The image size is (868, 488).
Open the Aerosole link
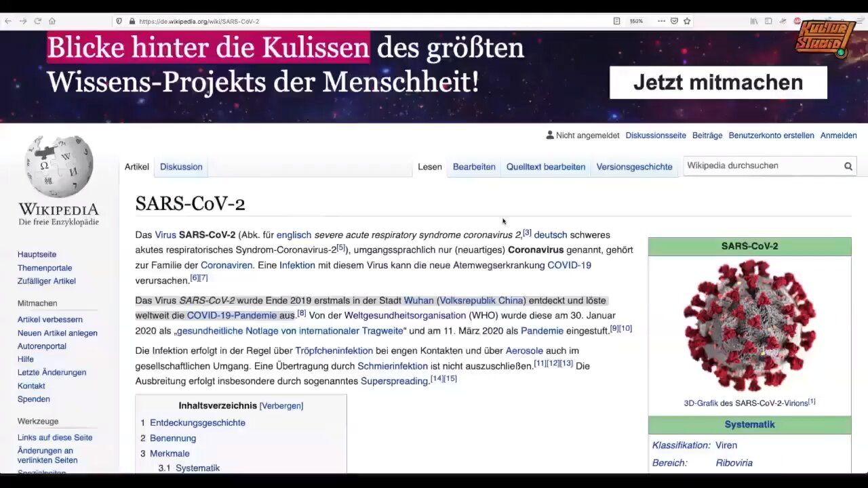pyautogui.click(x=524, y=350)
